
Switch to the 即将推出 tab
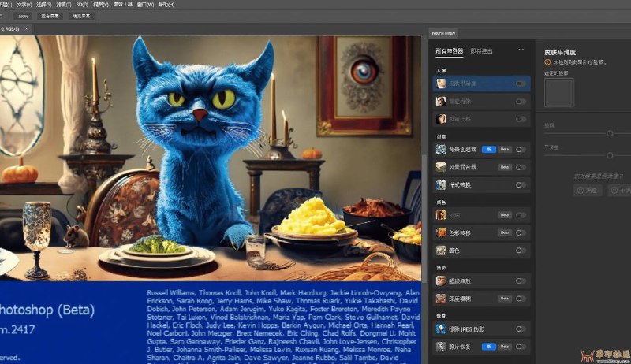481,51
